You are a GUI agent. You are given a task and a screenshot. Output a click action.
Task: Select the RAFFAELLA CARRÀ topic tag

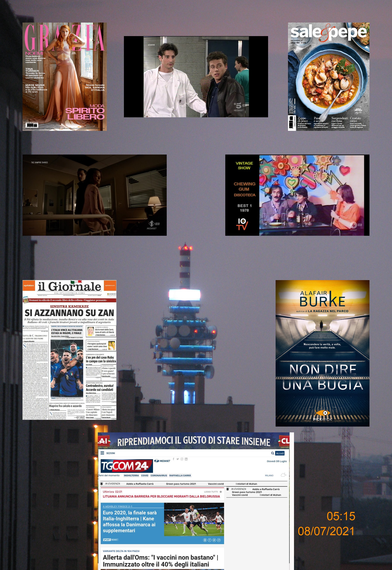[x=180, y=475]
